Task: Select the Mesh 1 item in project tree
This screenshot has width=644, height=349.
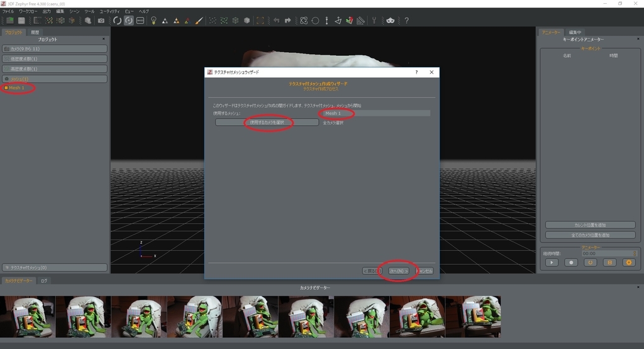Action: click(x=16, y=88)
